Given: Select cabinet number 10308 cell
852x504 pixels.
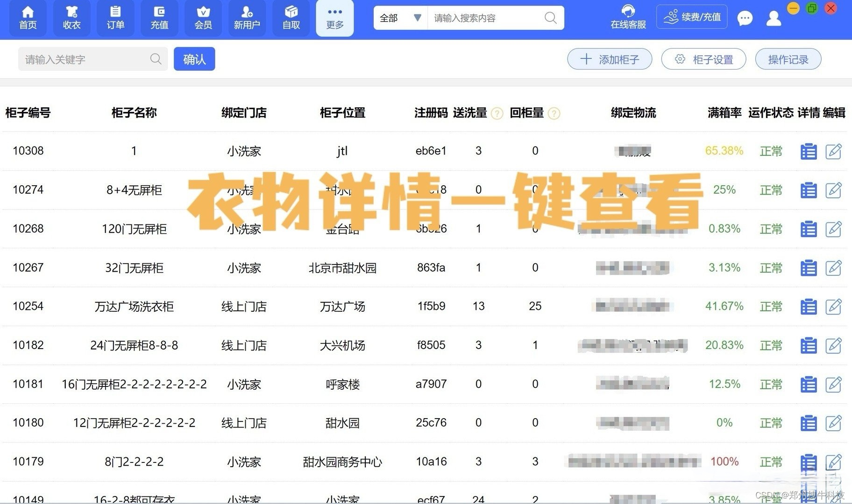Looking at the screenshot, I should coord(28,151).
